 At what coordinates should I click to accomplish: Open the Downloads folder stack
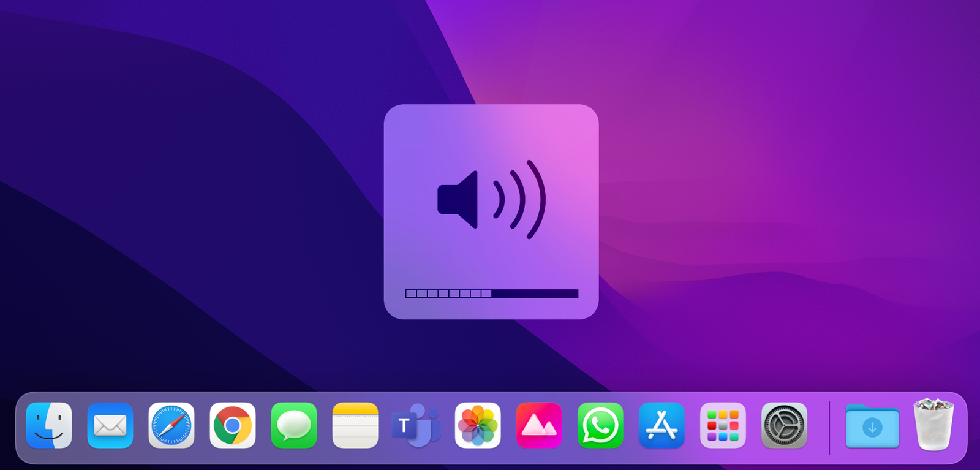872,426
